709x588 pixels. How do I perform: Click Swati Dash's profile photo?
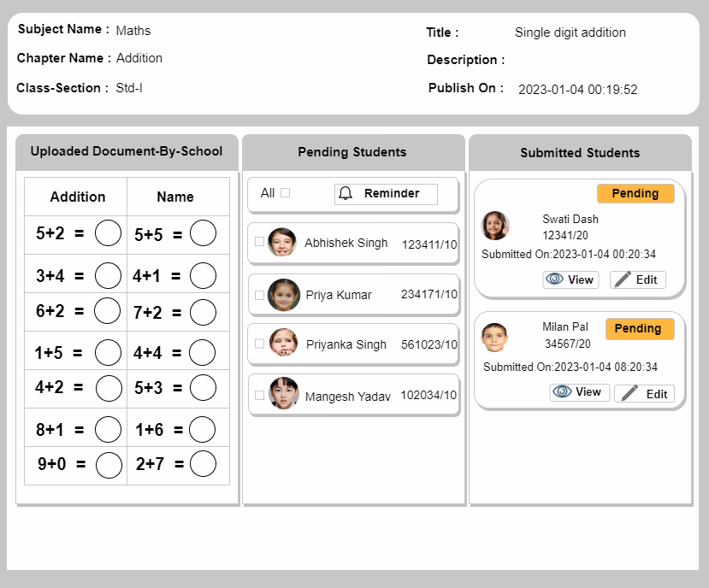point(495,225)
